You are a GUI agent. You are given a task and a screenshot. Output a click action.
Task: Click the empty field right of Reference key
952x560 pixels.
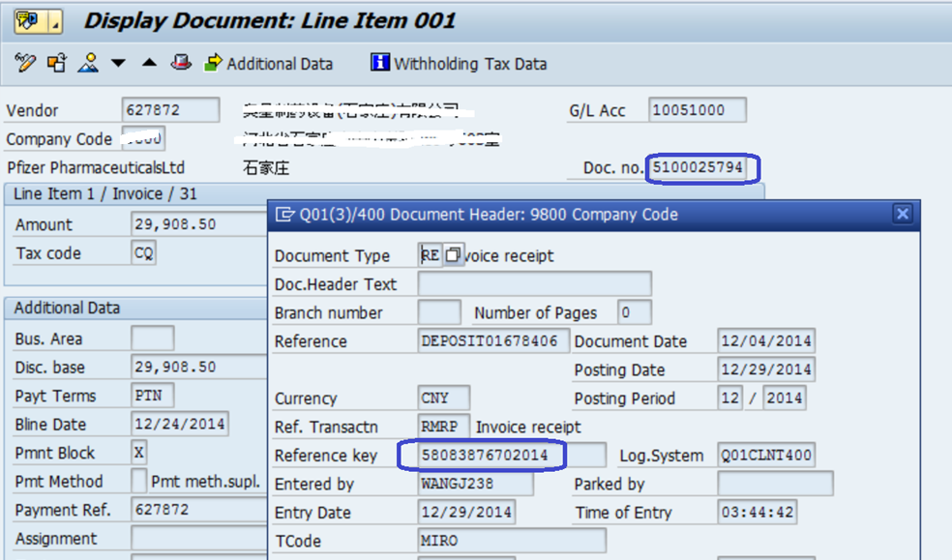[586, 455]
